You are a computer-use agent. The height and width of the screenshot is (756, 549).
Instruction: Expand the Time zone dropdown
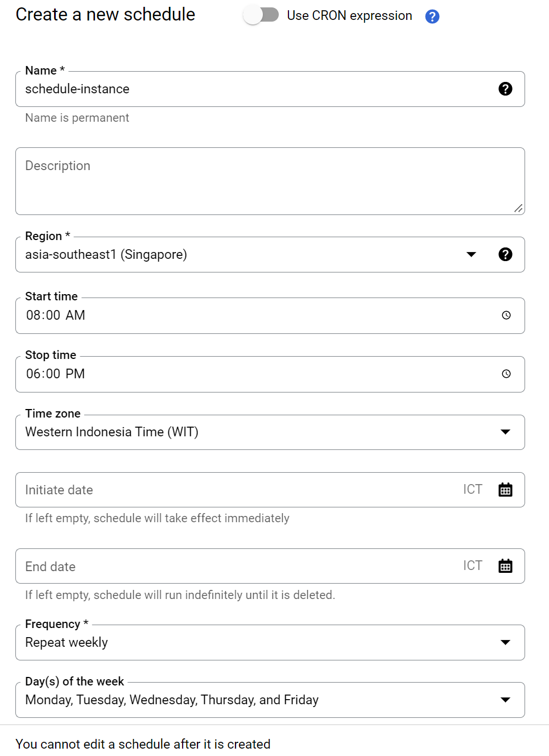tap(270, 432)
